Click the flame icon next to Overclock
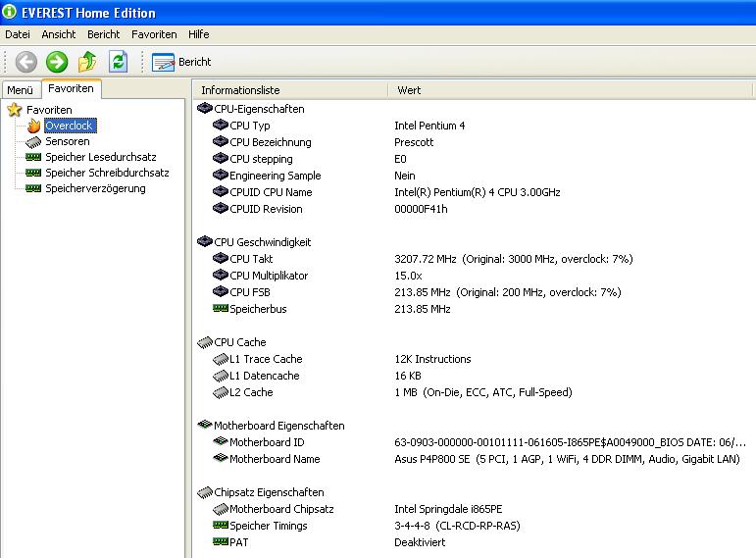Viewport: 756px width, 558px height. 33,126
